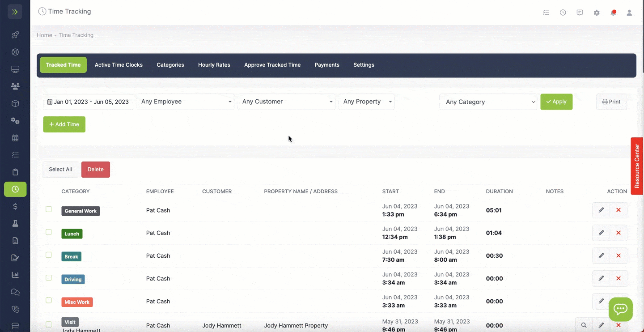Viewport: 644px width, 332px height.
Task: Click the Add Time button
Action: click(x=64, y=124)
